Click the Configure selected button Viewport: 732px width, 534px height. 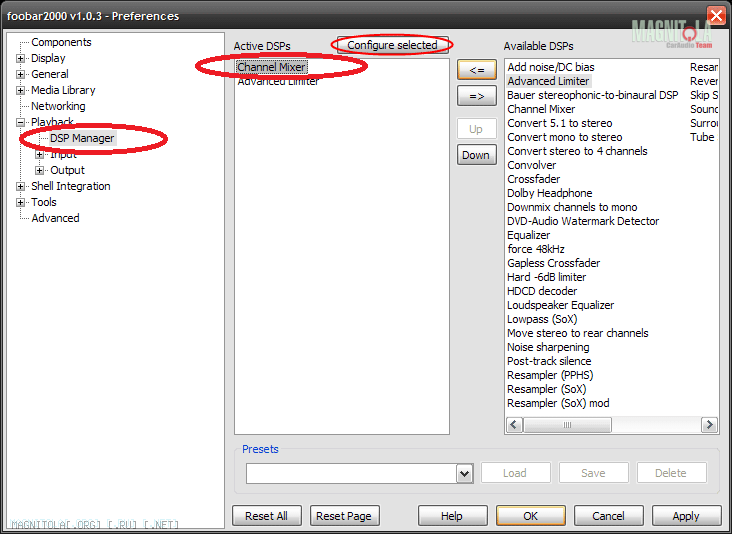tap(393, 45)
